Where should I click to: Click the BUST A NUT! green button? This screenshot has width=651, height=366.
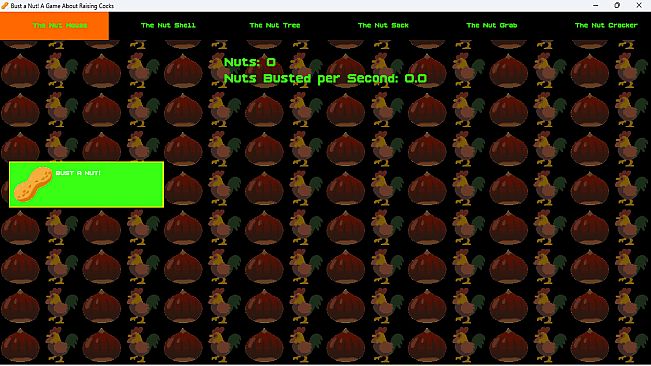pyautogui.click(x=86, y=185)
